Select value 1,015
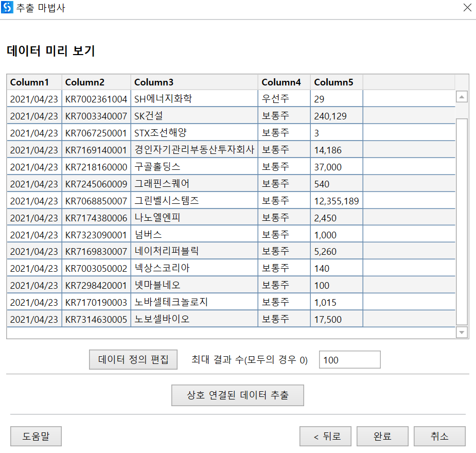The height and width of the screenshot is (453, 476). coord(337,302)
